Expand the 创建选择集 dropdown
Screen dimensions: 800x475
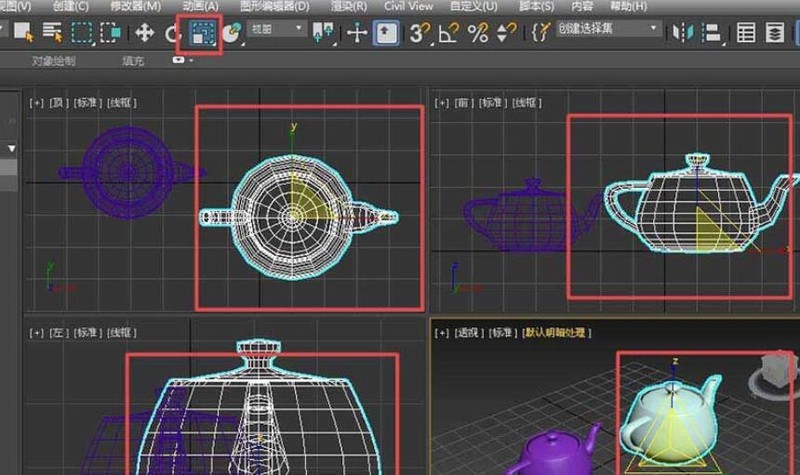pyautogui.click(x=608, y=29)
